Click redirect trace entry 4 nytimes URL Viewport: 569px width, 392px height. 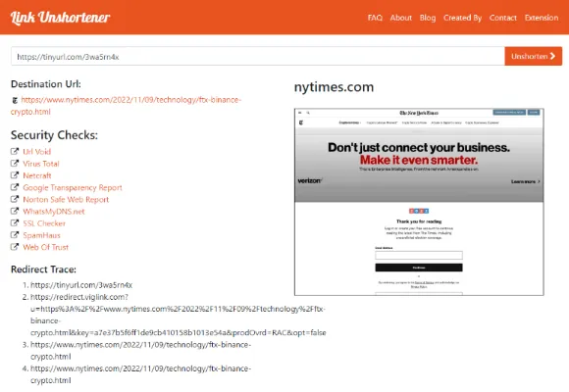[141, 374]
